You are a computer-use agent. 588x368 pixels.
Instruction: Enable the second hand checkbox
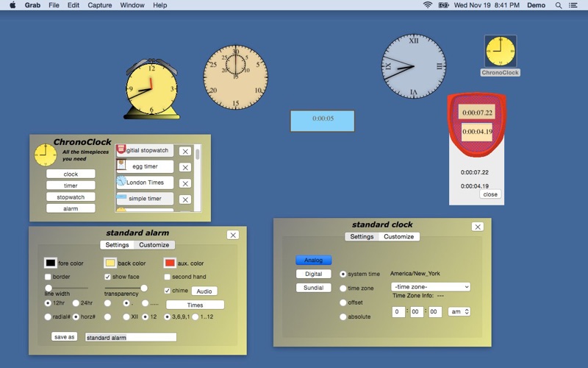pyautogui.click(x=168, y=277)
